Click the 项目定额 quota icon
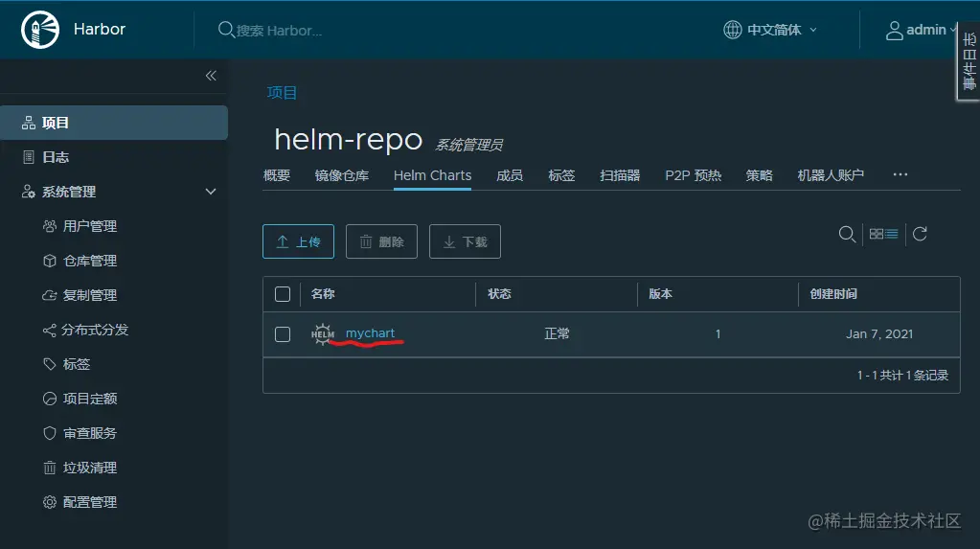Viewport: 980px width, 549px height. (x=50, y=399)
